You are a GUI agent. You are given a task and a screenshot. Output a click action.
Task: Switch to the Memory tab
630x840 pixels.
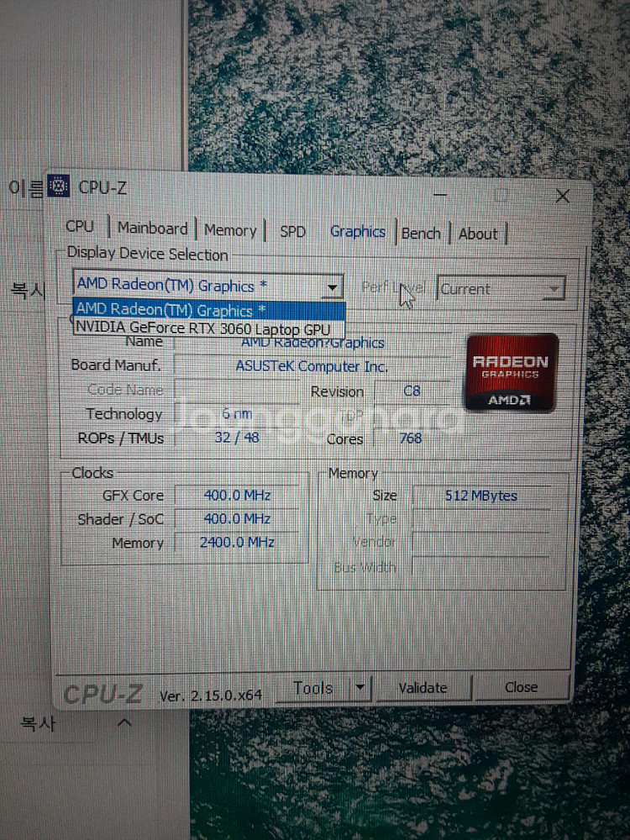coord(230,230)
